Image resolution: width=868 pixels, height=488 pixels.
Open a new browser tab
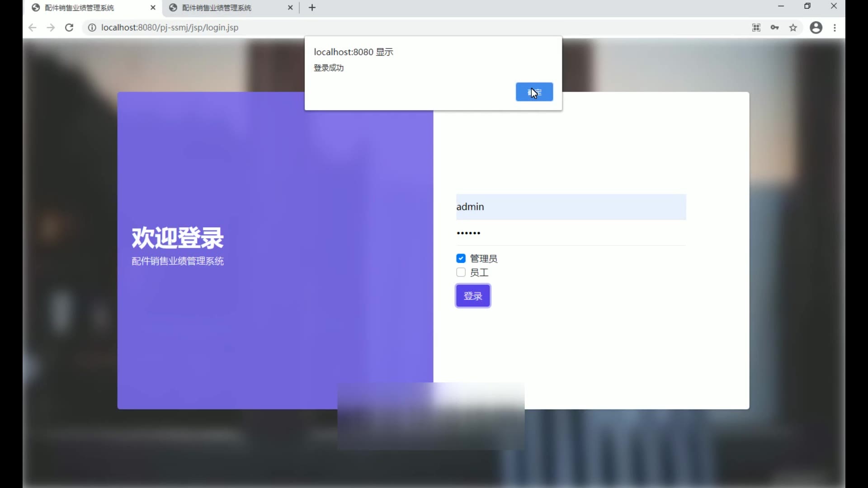pos(312,8)
